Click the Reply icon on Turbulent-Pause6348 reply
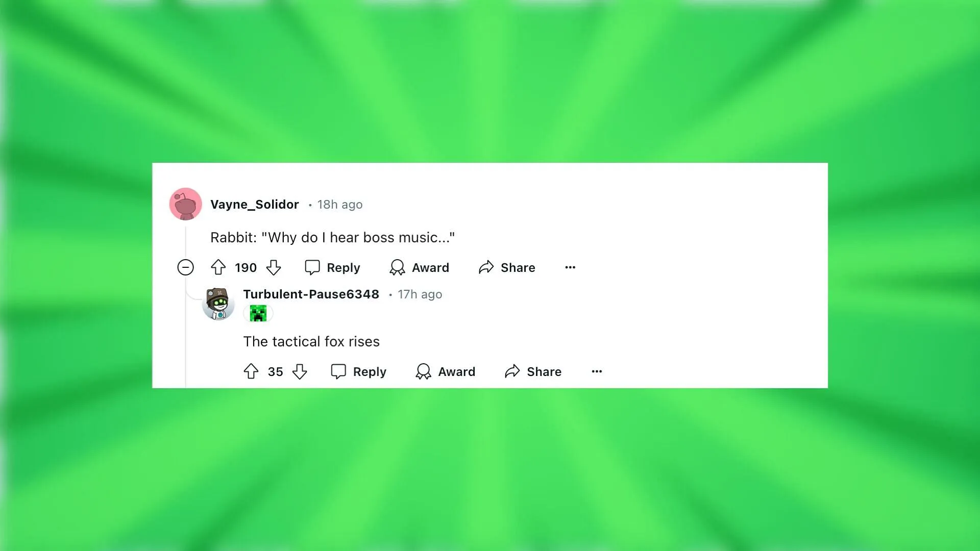980x551 pixels. pos(338,371)
